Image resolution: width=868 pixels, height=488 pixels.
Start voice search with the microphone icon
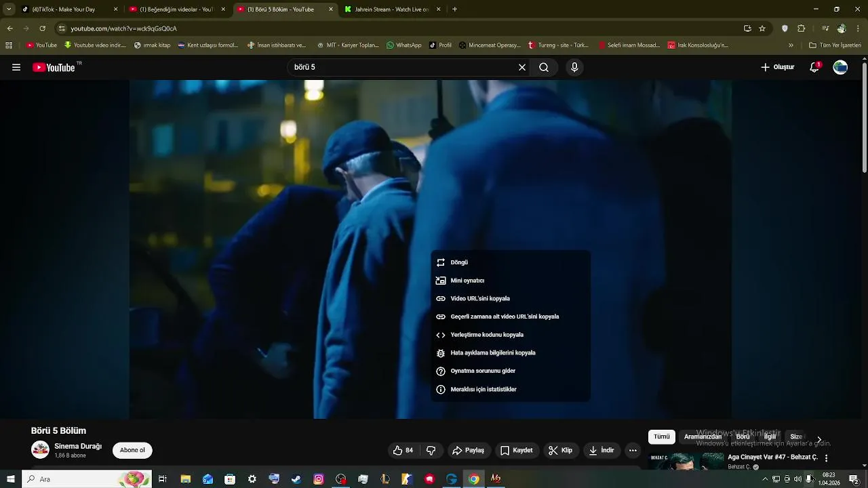(x=574, y=67)
